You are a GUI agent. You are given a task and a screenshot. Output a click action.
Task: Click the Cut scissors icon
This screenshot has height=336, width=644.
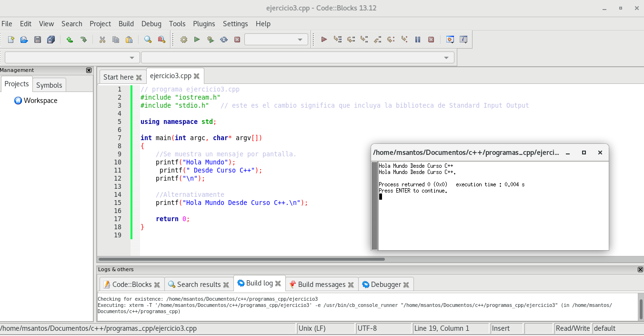pyautogui.click(x=102, y=40)
